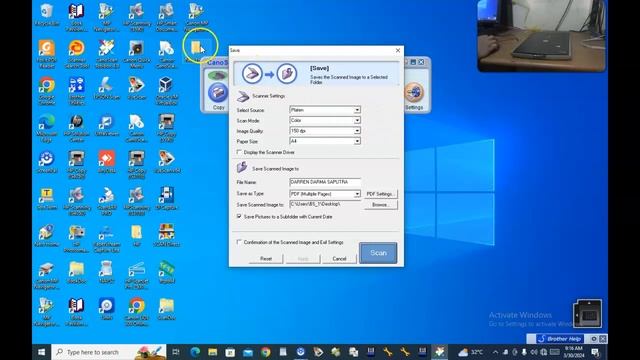Viewport: 640px width, 360px height.
Task: Click the weather 32°C widget on taskbar
Action: click(471, 352)
